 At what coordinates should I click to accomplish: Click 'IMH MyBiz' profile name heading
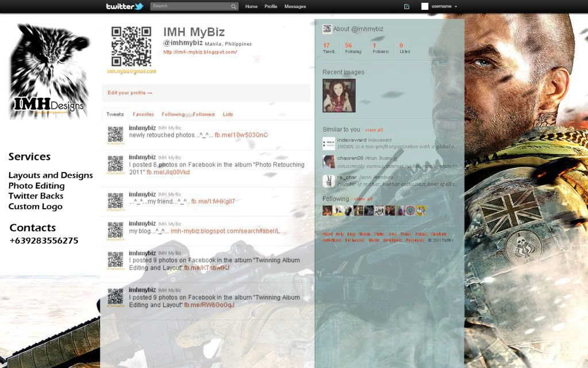pyautogui.click(x=194, y=32)
